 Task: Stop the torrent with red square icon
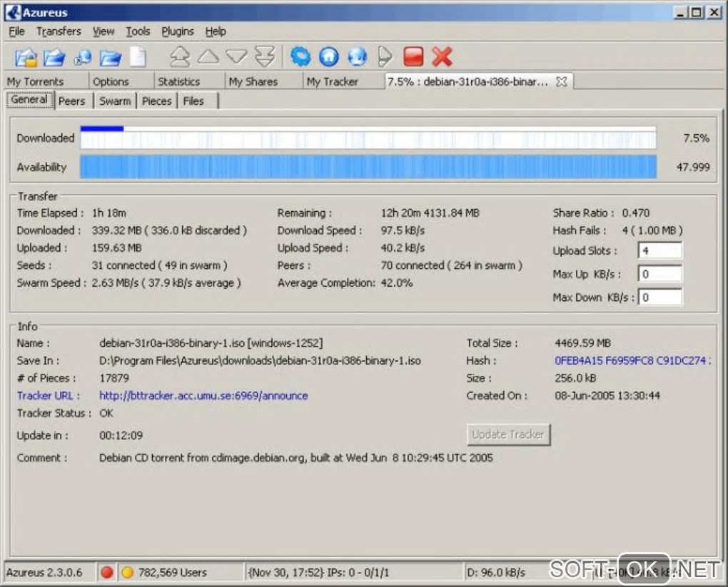413,56
